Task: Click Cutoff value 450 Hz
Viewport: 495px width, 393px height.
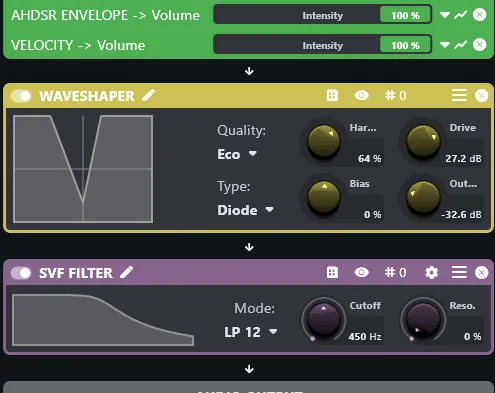Action: [x=365, y=337]
